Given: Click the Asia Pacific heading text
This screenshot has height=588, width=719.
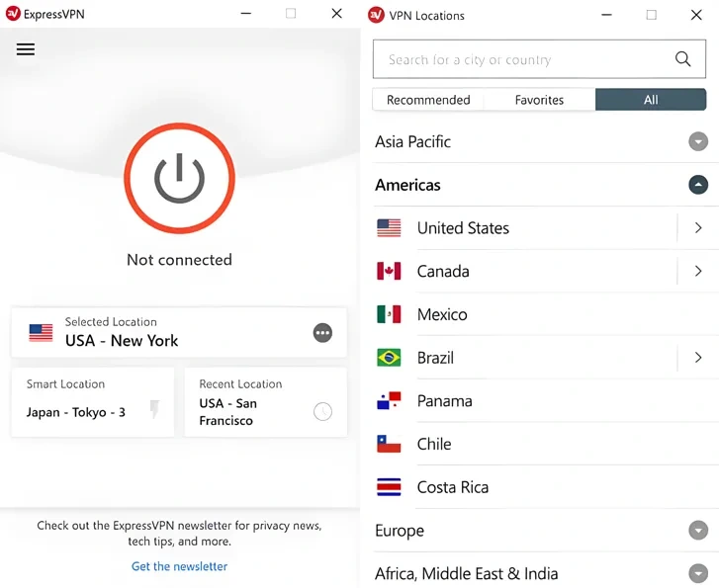Looking at the screenshot, I should (412, 141).
